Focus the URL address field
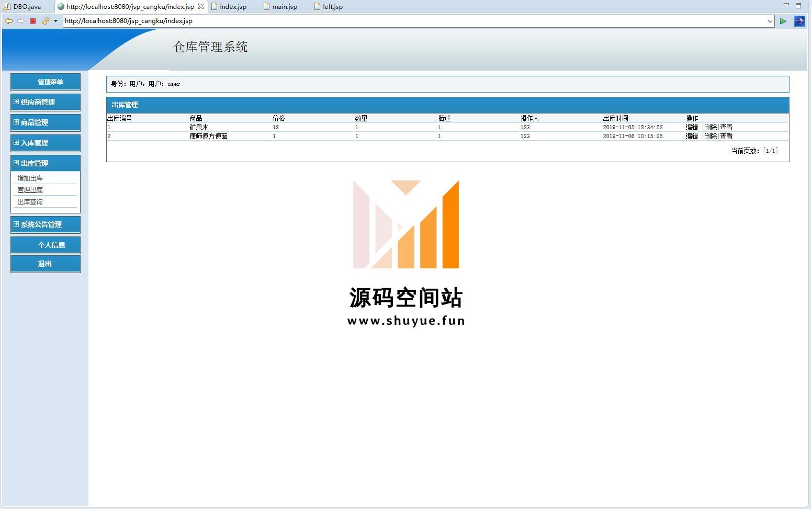Viewport: 812px width, 509px height. (x=415, y=21)
